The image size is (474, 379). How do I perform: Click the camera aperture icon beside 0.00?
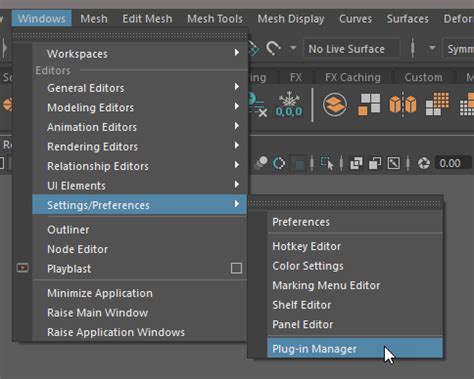[424, 163]
